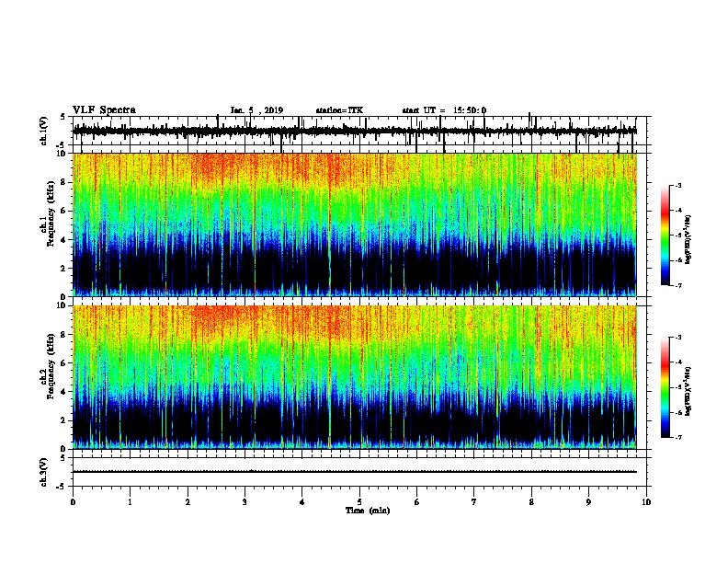Click the "-3" tick on ch.1 colorbar

point(678,186)
